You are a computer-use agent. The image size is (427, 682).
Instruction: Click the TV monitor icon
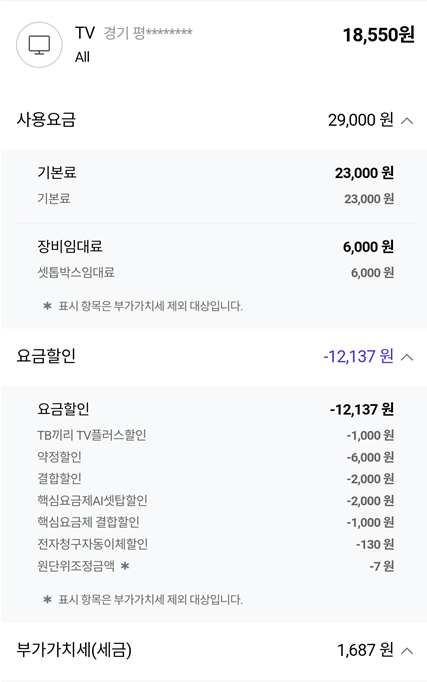pyautogui.click(x=39, y=45)
